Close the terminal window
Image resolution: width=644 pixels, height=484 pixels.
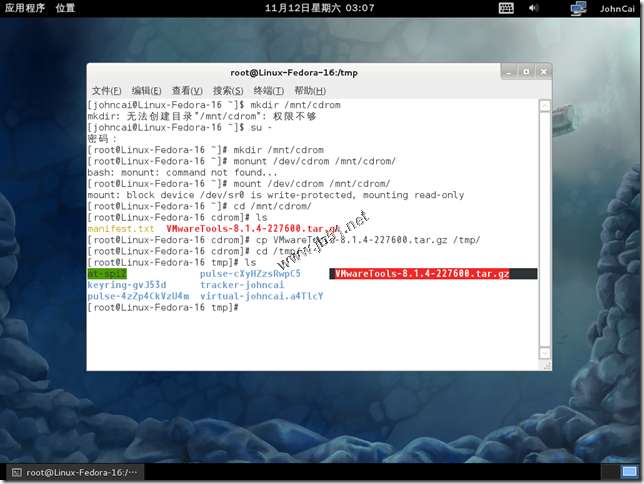(543, 72)
